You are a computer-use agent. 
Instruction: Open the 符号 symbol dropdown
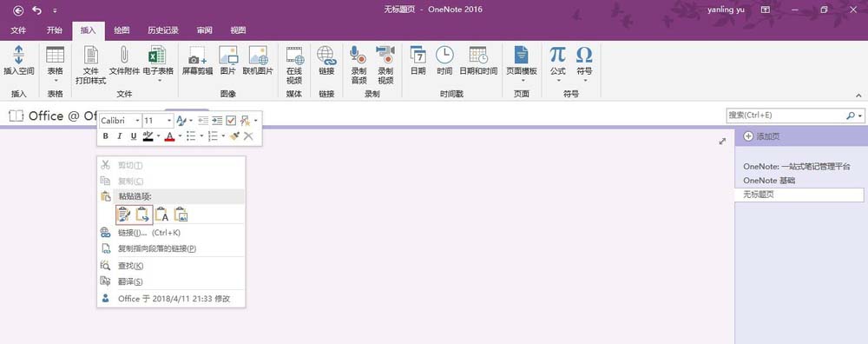click(x=584, y=80)
